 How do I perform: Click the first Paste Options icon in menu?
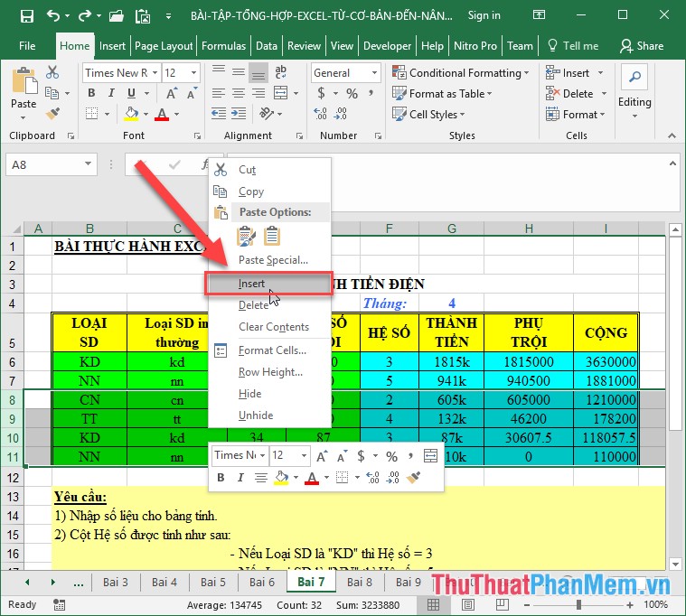[x=246, y=236]
